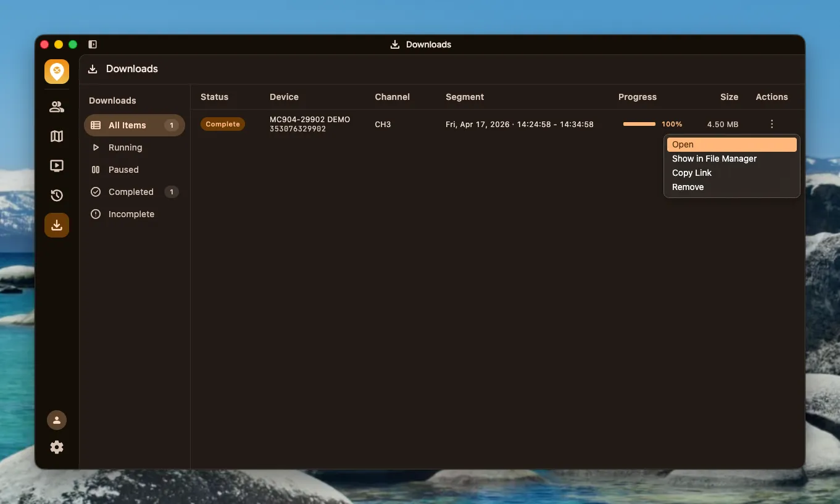840x504 pixels.
Task: Click the green zoom window button
Action: 73,44
